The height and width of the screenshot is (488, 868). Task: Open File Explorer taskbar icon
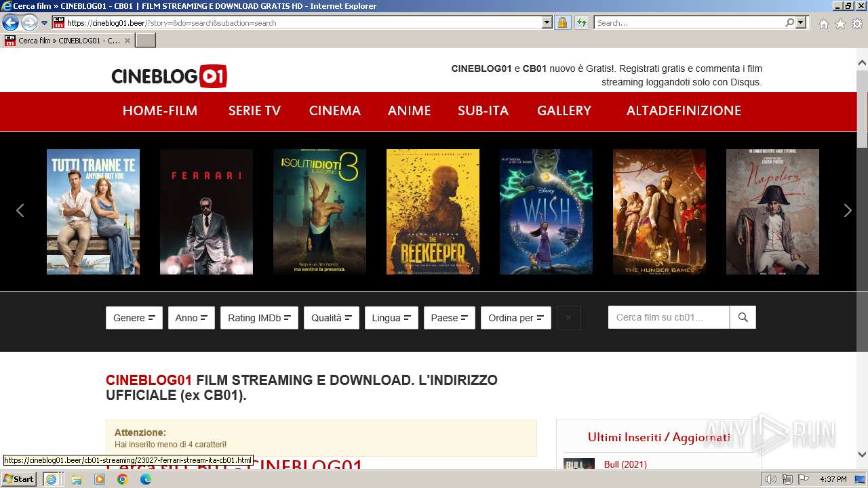coord(77,479)
